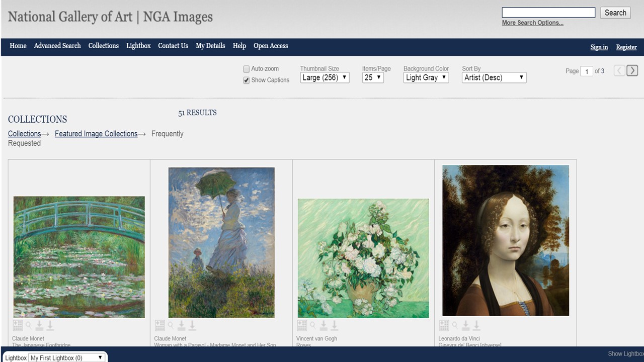Click the 51 RESULTS text
Viewport: 644px width, 362px height.
point(197,113)
